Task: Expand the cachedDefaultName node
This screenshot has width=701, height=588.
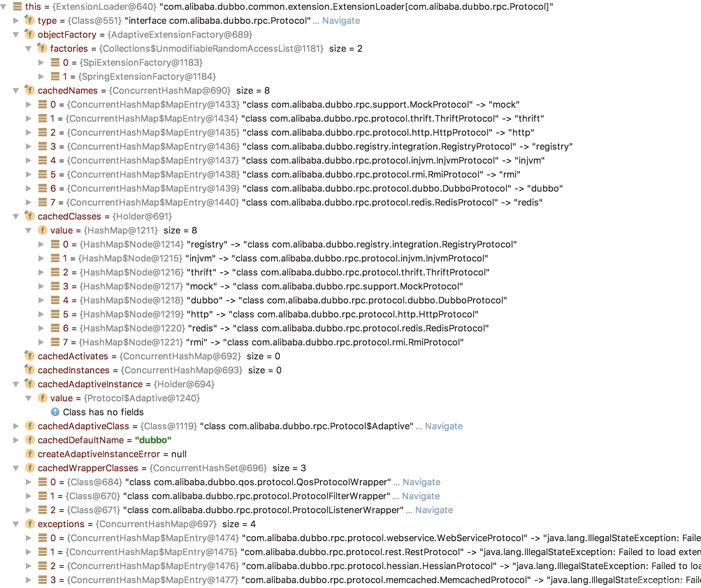Action: point(16,440)
